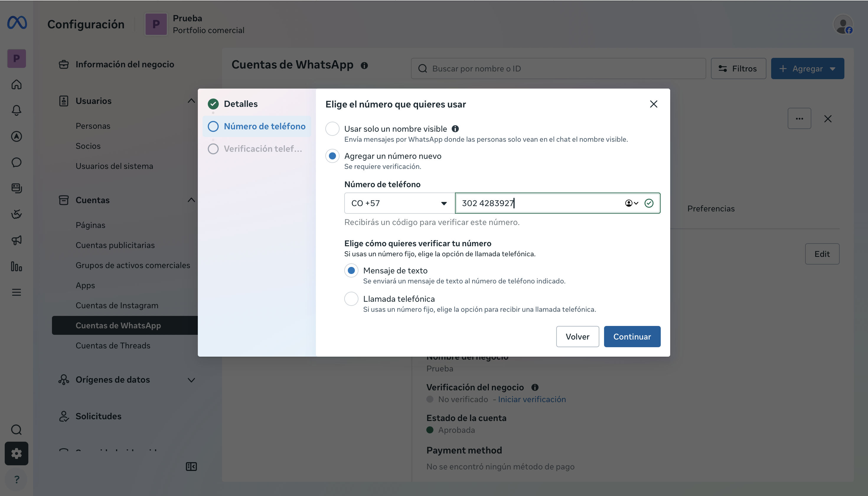Focus the Buscar por nombre o ID field
This screenshot has height=496, width=868.
558,68
